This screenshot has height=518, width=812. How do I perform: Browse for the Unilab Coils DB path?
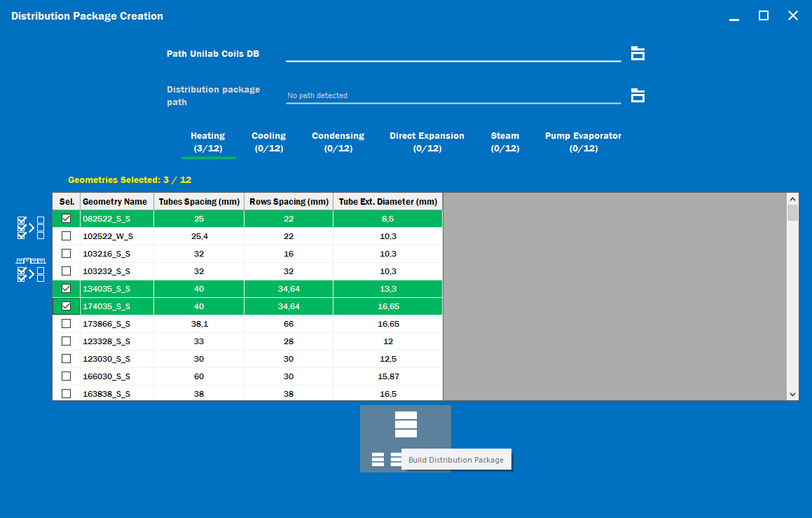pos(638,53)
